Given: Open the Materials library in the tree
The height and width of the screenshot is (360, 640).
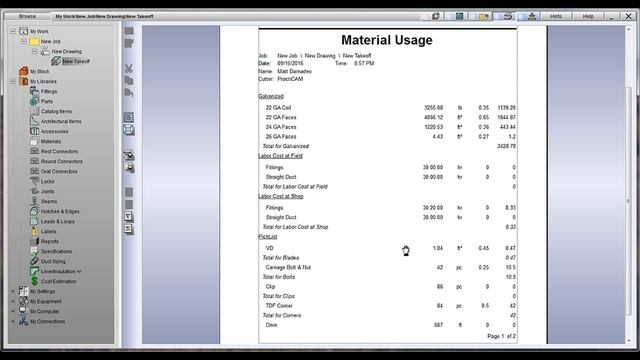Looking at the screenshot, I should 51,141.
